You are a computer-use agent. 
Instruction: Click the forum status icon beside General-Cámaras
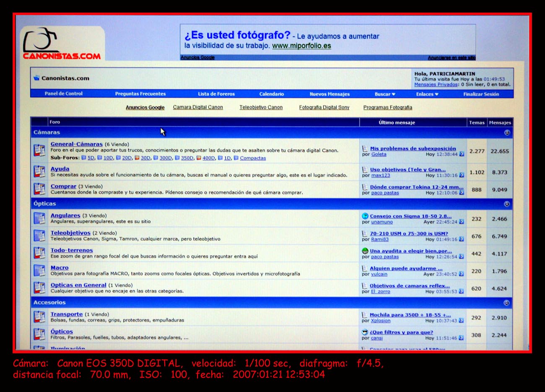pos(39,150)
